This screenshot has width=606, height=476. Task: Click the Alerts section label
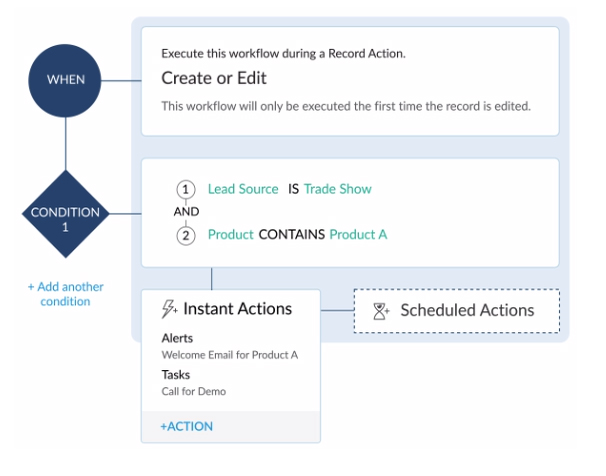tap(177, 339)
